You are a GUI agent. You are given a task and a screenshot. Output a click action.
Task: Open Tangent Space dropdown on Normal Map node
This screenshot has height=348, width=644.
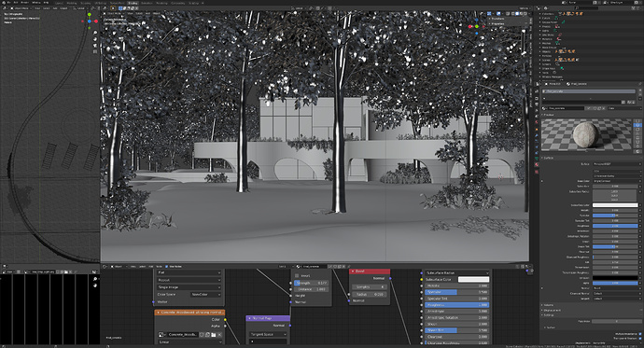pyautogui.click(x=268, y=334)
